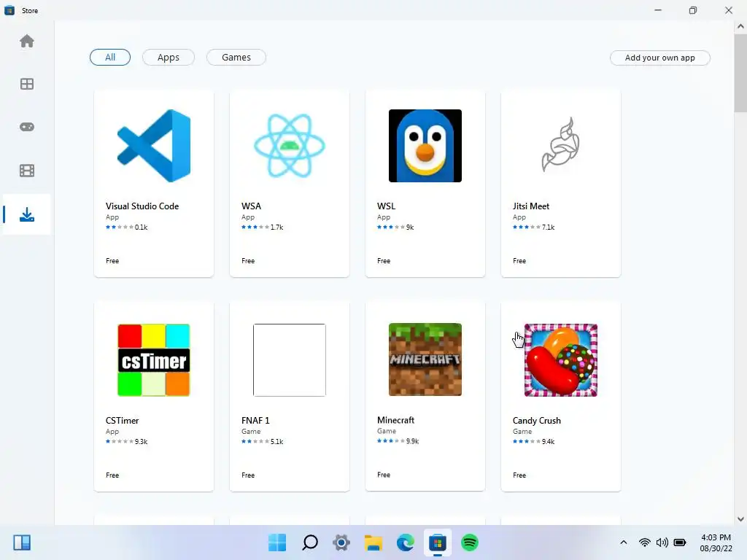Launch Microsoft Edge from taskbar
This screenshot has height=560, width=747.
pos(406,542)
